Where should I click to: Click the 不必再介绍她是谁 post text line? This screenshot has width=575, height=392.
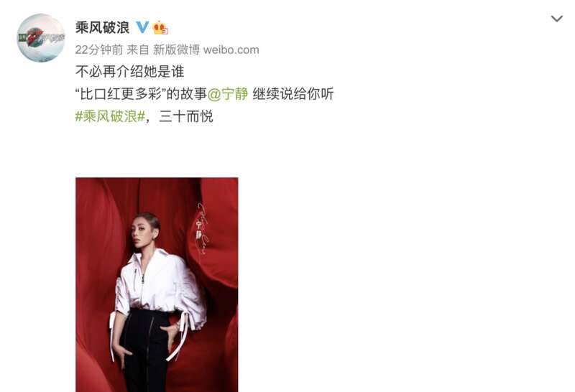click(129, 72)
